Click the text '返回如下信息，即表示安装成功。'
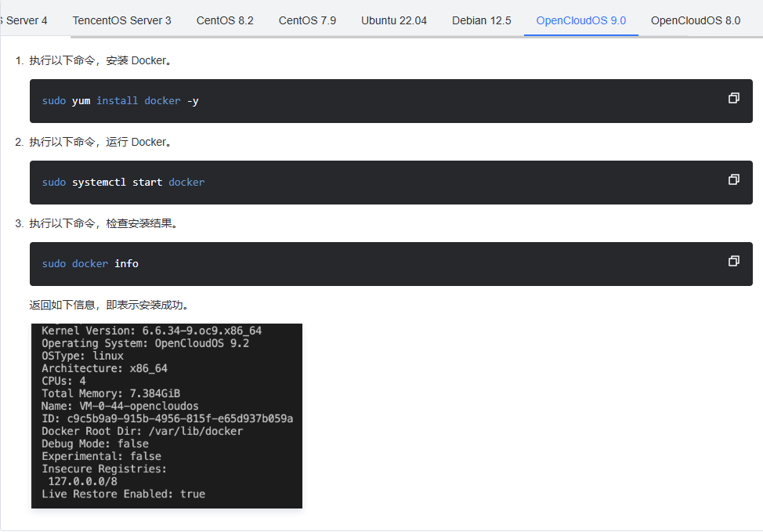Image resolution: width=763 pixels, height=532 pixels. 109,305
